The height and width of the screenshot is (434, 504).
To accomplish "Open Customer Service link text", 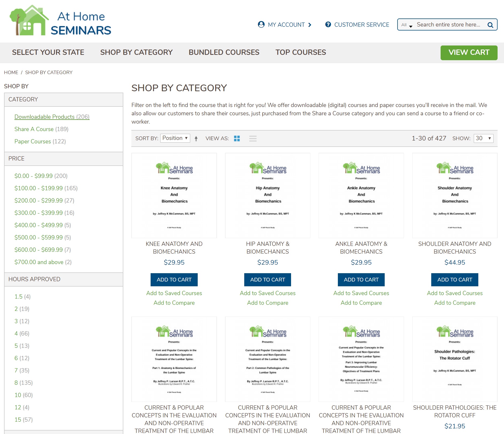I will coord(362,25).
